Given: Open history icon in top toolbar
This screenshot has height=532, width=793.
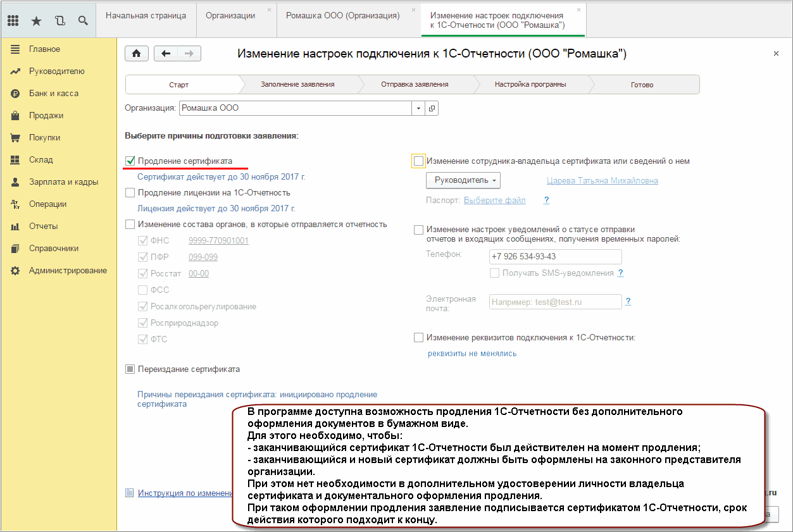Looking at the screenshot, I should 60,20.
